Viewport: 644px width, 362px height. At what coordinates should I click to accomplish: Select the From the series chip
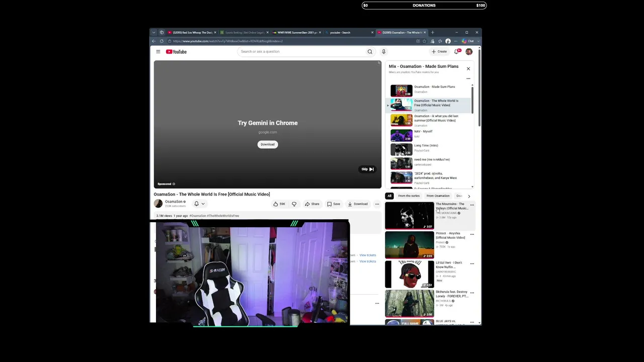click(409, 196)
